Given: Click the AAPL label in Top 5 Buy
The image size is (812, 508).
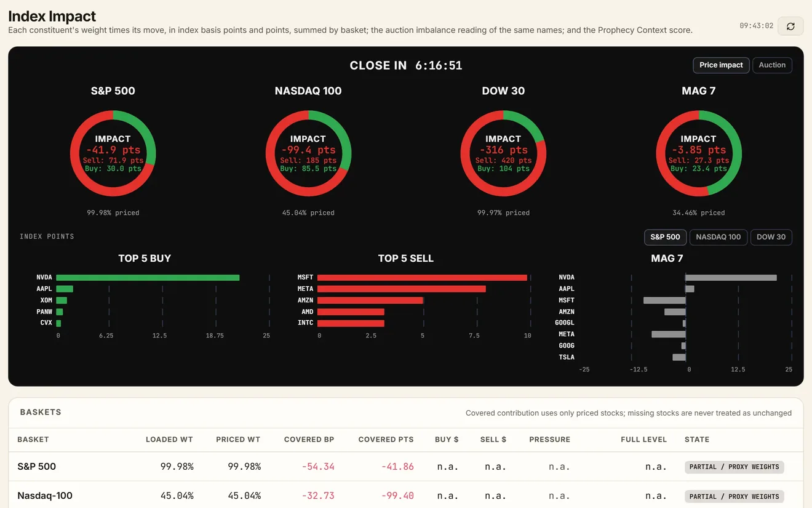Looking at the screenshot, I should (x=44, y=289).
